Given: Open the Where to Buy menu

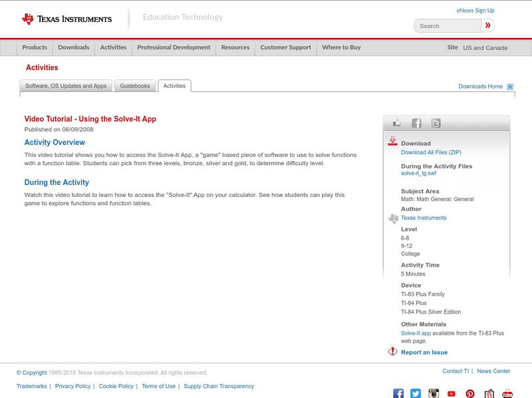Looking at the screenshot, I should pos(341,47).
